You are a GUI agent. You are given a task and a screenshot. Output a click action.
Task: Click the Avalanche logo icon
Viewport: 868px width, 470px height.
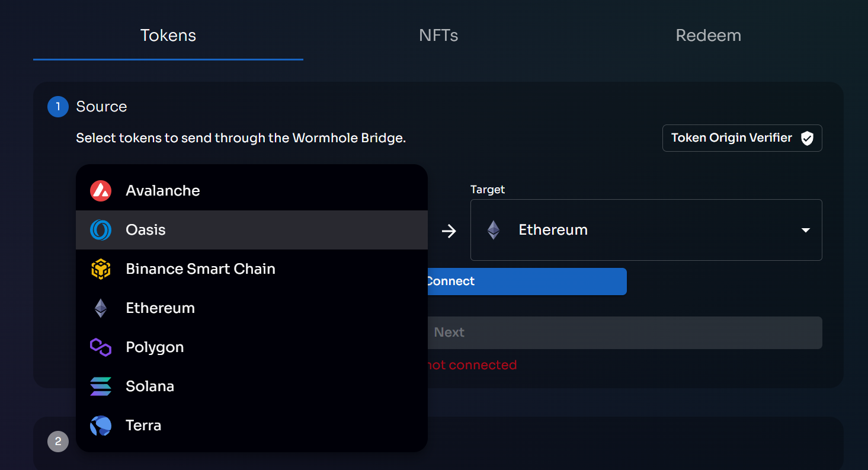(x=101, y=191)
